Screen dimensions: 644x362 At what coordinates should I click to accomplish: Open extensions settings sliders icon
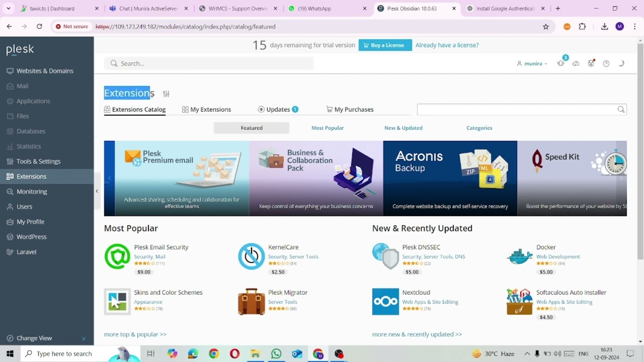(166, 94)
